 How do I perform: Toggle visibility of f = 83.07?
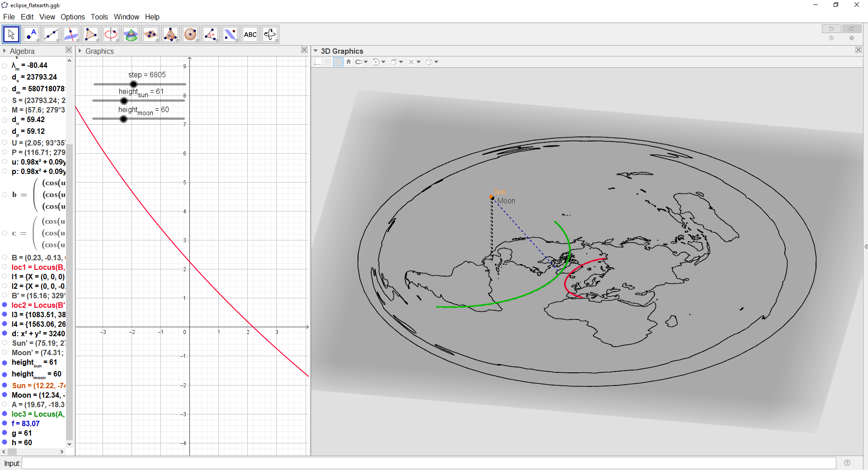point(5,423)
